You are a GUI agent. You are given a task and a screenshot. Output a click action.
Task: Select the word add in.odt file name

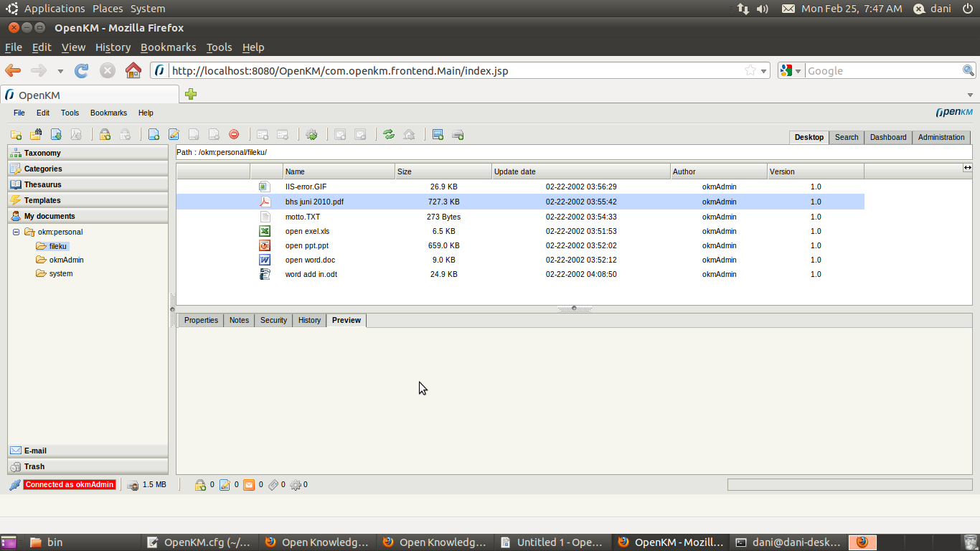pyautogui.click(x=311, y=274)
